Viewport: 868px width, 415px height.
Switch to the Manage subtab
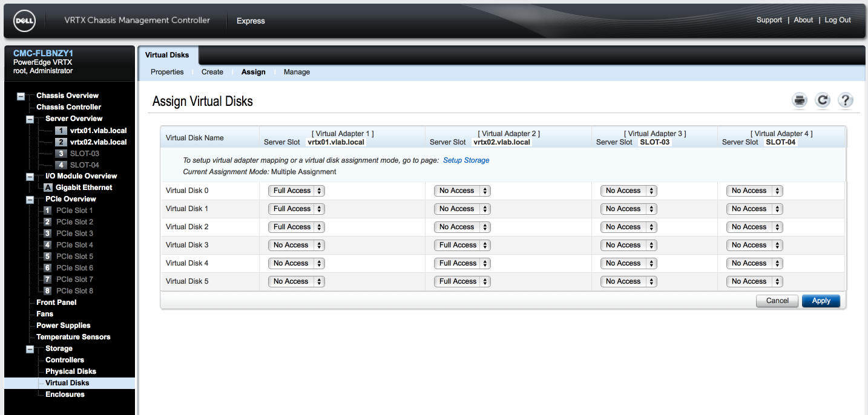297,72
